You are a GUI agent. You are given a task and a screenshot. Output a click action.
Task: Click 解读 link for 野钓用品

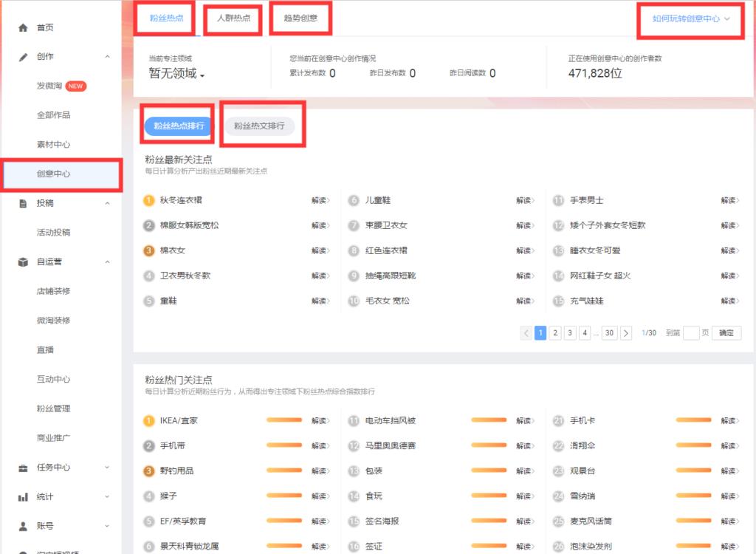tap(320, 471)
